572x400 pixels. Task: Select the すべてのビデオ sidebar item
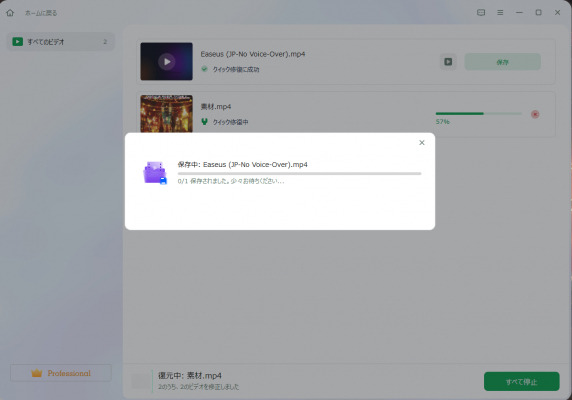pos(61,42)
